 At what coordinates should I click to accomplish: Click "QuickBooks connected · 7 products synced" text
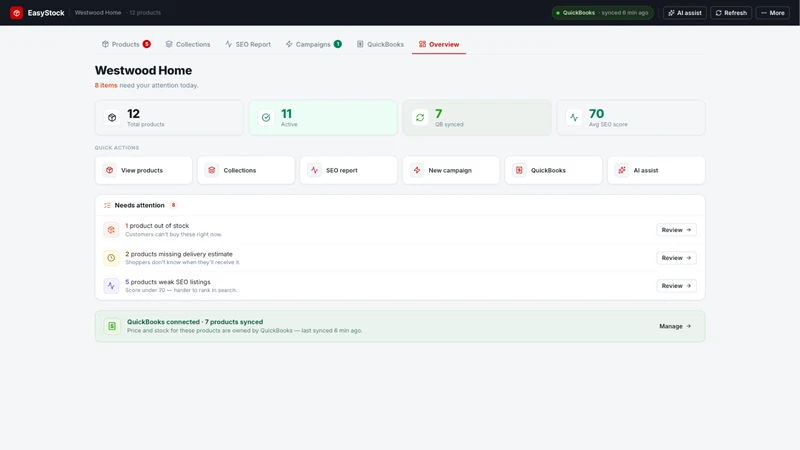195,322
